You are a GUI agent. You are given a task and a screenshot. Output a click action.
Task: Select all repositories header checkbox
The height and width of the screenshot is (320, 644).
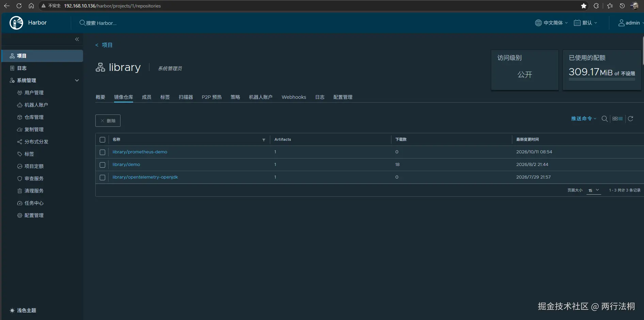102,140
